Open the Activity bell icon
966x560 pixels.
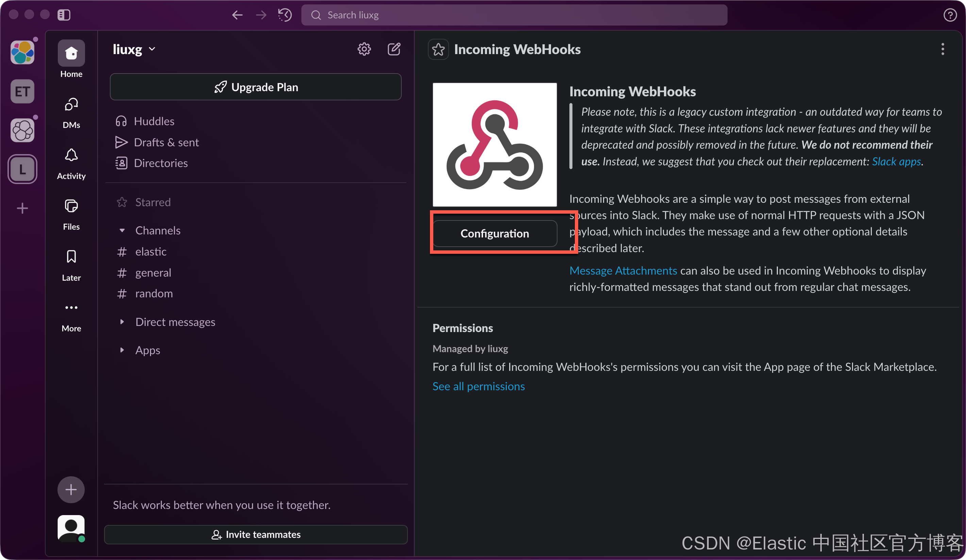pos(71,155)
